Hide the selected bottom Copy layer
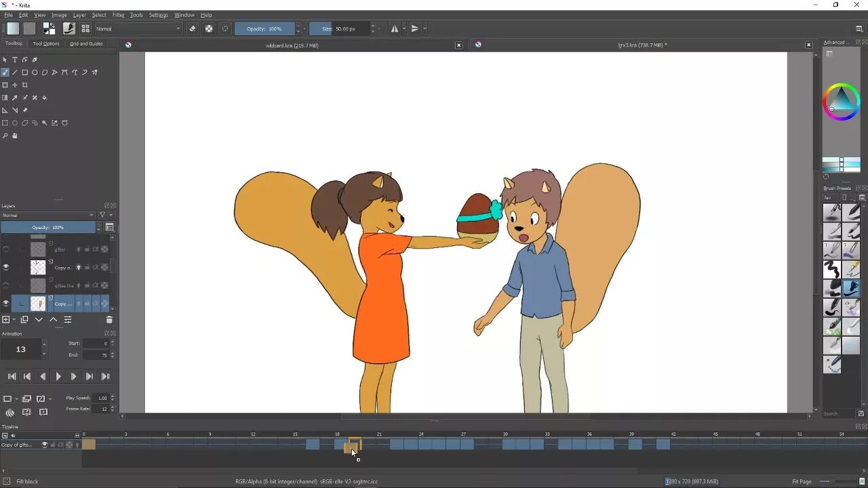The height and width of the screenshot is (488, 868). [6, 304]
